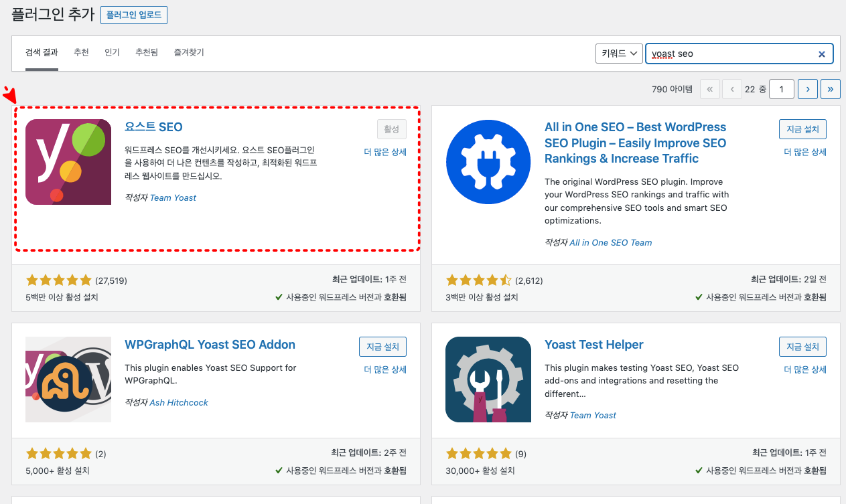Click the 플러그인 추가 page heading

coord(52,15)
